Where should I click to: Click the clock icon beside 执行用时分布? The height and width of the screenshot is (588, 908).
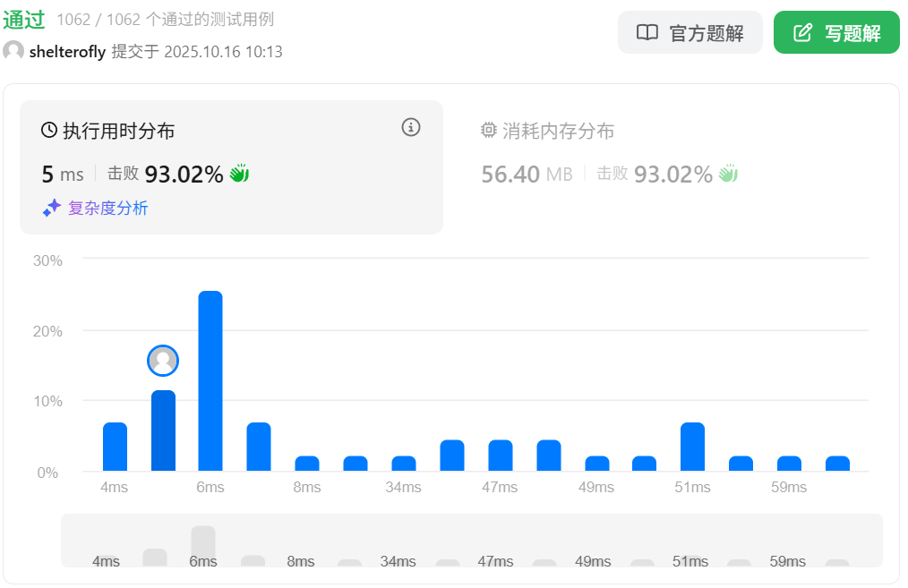click(x=49, y=131)
